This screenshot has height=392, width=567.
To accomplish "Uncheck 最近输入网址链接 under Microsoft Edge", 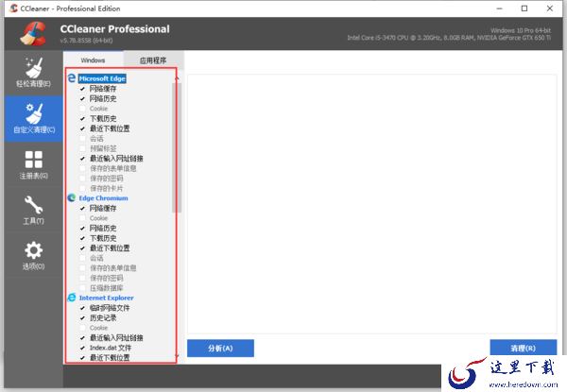I will click(82, 159).
